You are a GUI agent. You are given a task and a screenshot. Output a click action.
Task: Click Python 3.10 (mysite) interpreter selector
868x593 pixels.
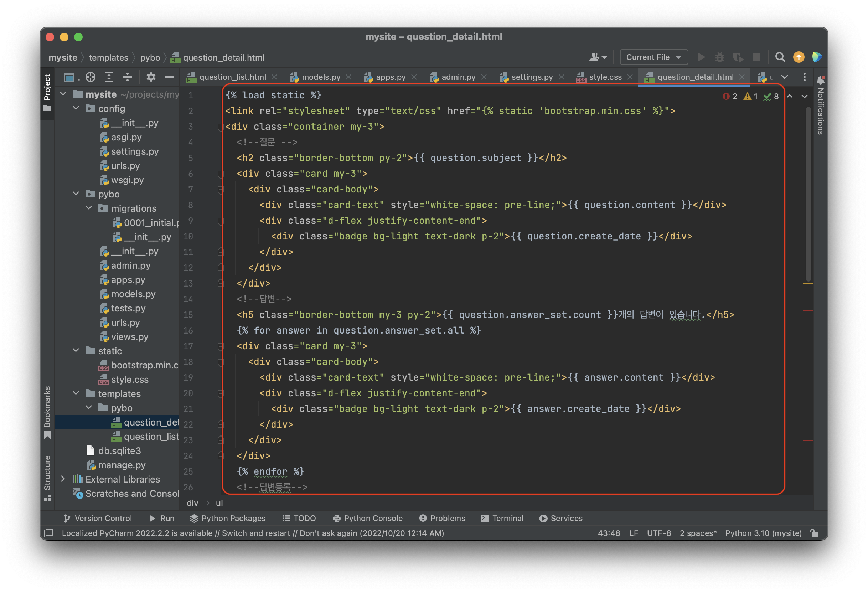763,533
